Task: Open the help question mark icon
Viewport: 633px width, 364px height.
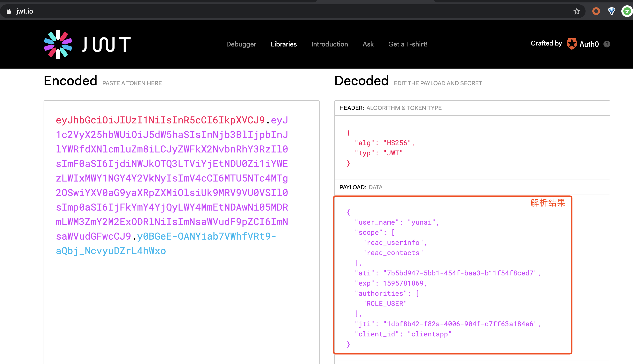Action: [607, 44]
